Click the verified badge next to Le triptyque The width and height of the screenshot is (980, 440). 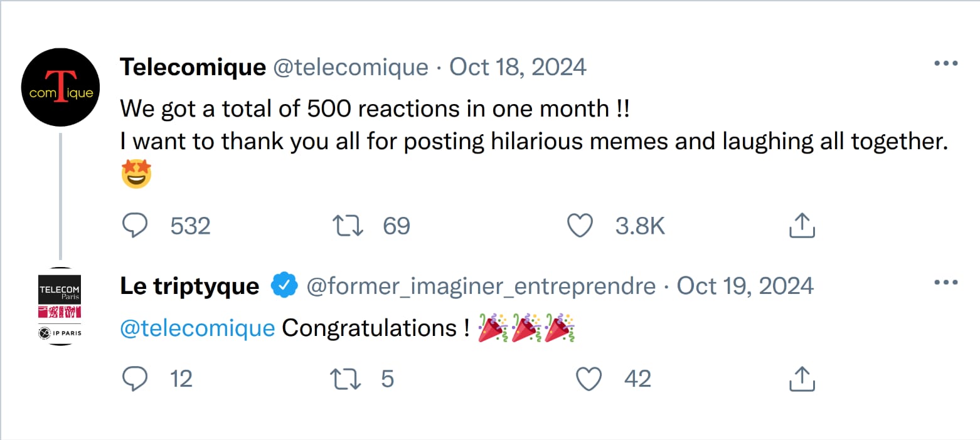point(284,286)
